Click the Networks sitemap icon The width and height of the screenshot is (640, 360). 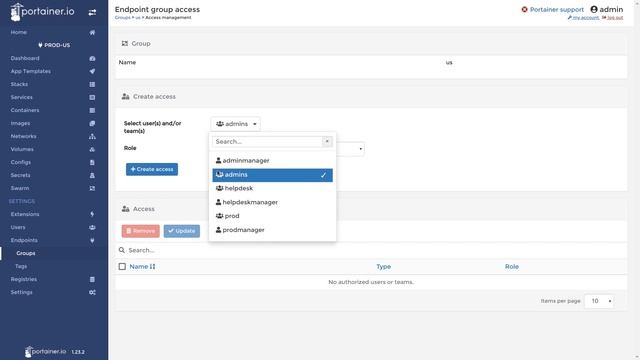click(92, 136)
